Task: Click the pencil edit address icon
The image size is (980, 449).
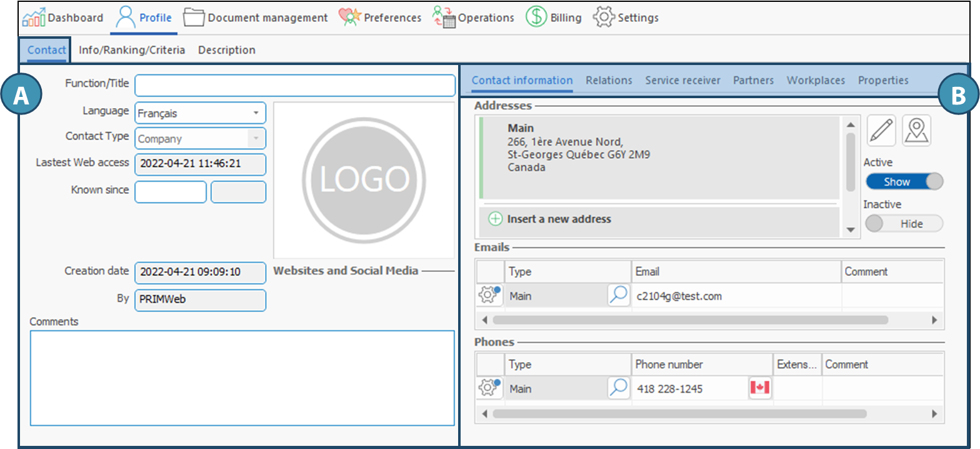Action: click(881, 131)
